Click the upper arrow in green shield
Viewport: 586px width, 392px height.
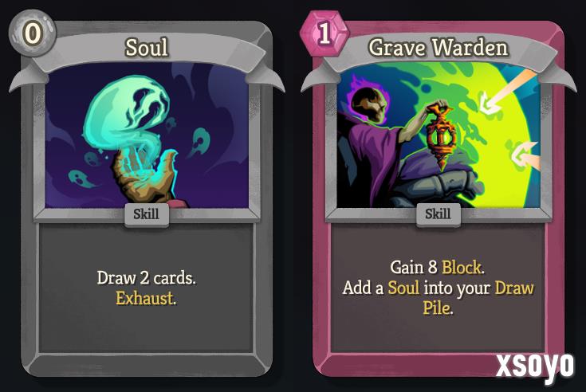[x=508, y=92]
